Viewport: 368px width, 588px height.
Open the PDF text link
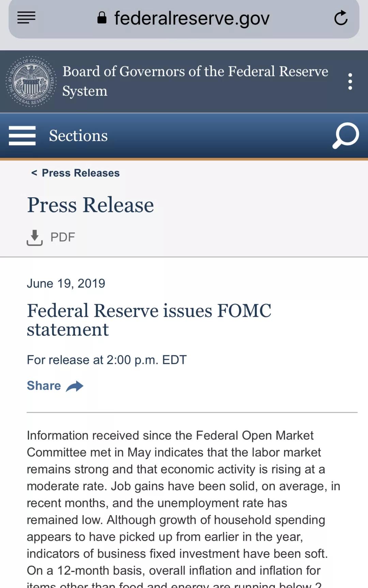click(63, 237)
